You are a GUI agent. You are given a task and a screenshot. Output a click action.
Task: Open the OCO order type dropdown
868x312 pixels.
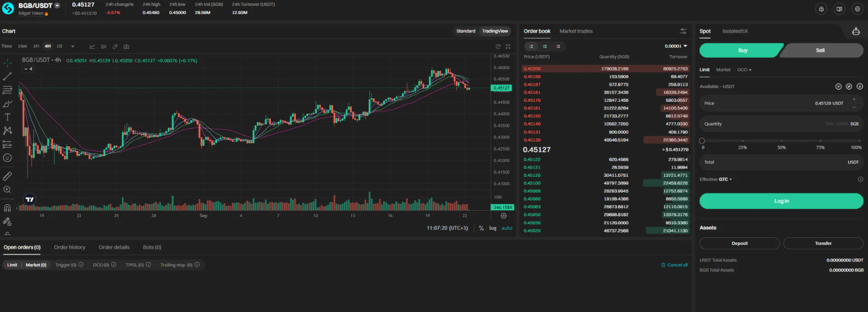pos(744,70)
